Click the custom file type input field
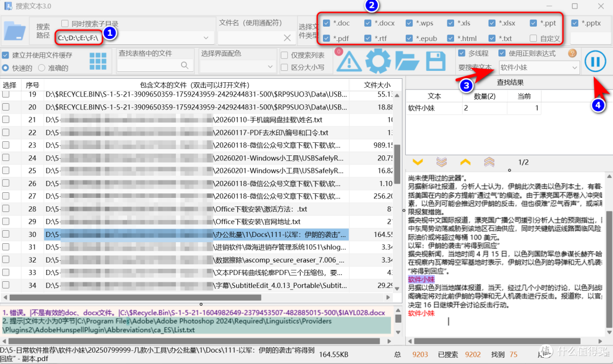613x364 pixels. [x=590, y=39]
